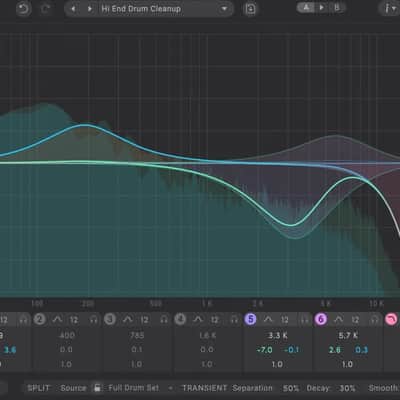
Task: Select band 2 frequency 400
Action: [67, 336]
